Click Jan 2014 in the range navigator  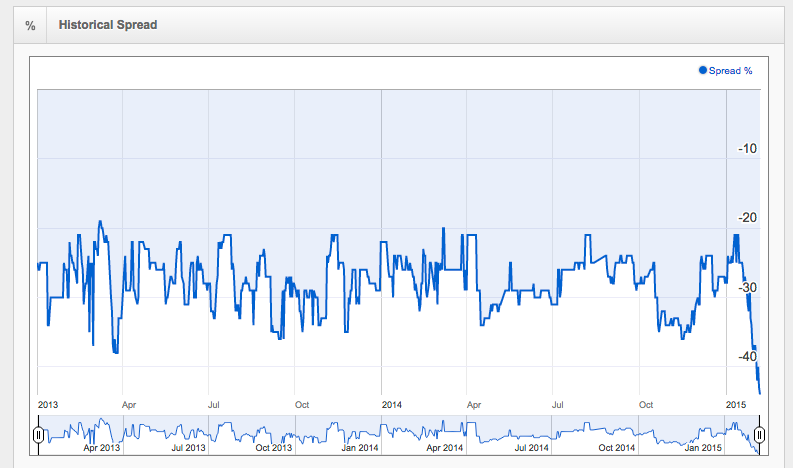coord(360,448)
